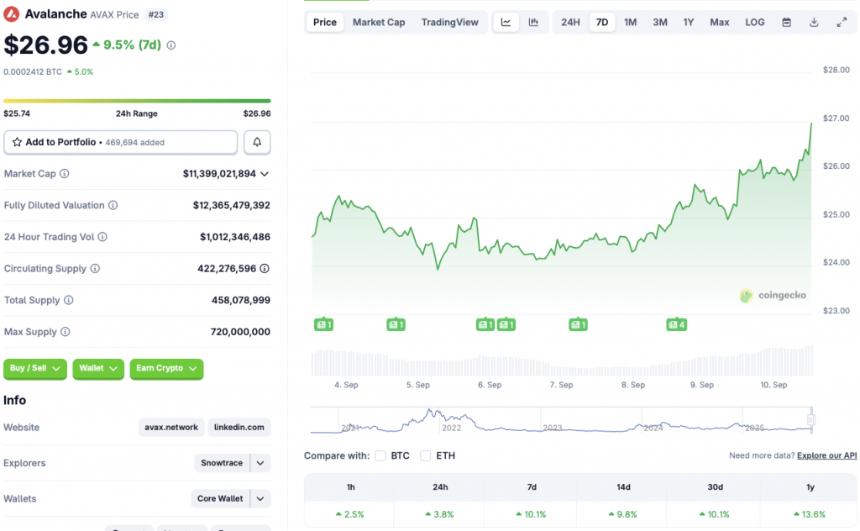Tick the BTC compare checkbox
Screen dimensions: 860x531
point(380,456)
